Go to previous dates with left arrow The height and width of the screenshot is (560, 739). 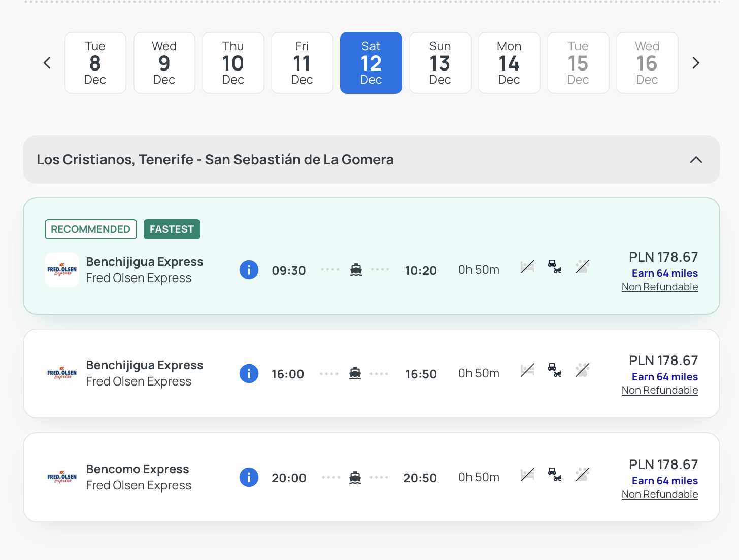(47, 63)
